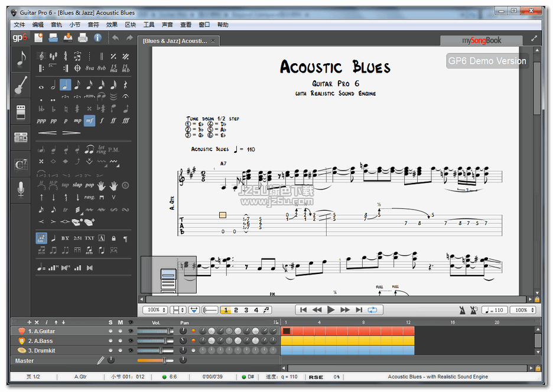Jump to the first bar
Image resolution: width=553 pixels, height=392 pixels.
pyautogui.click(x=303, y=310)
